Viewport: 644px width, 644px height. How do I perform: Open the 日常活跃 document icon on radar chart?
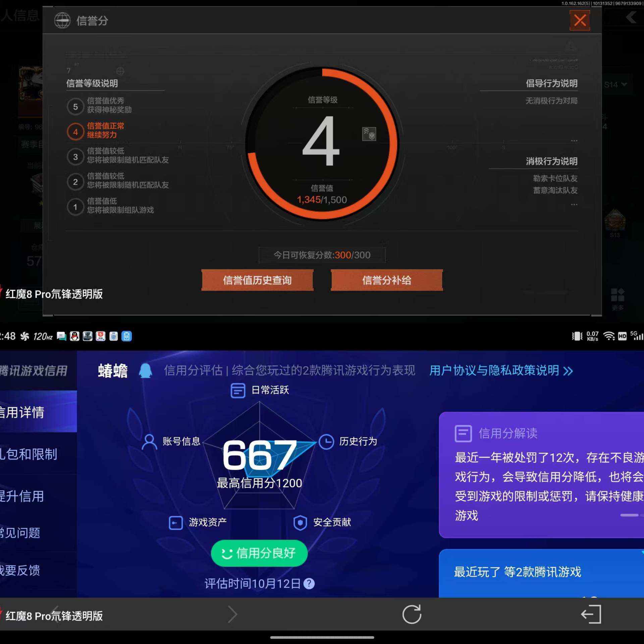238,390
